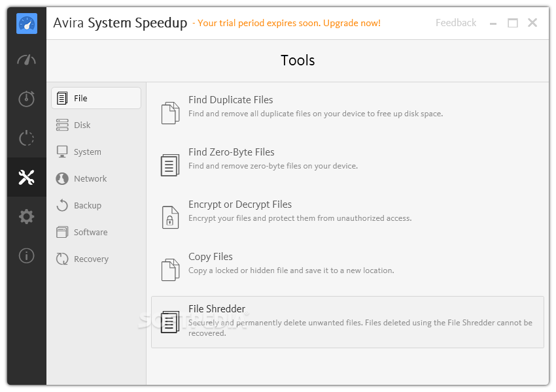Click the Copy Files pages icon
Screen dimensions: 556x392
coord(170,270)
